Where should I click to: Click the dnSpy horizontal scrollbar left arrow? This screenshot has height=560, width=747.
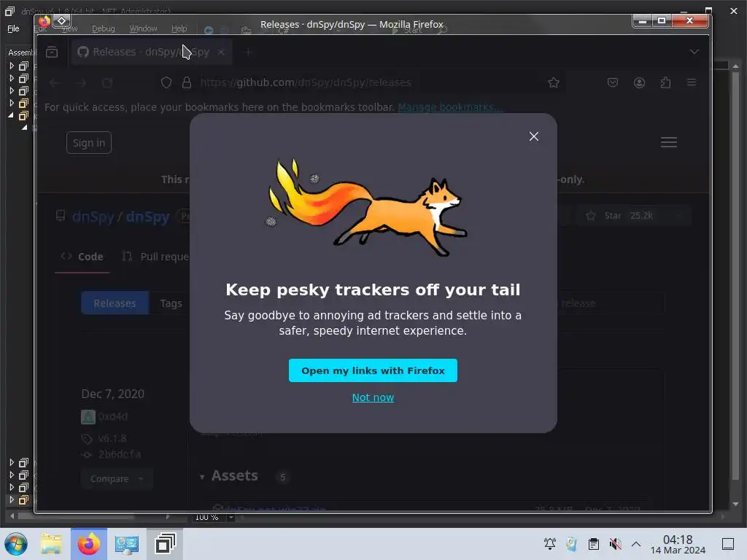pyautogui.click(x=12, y=516)
